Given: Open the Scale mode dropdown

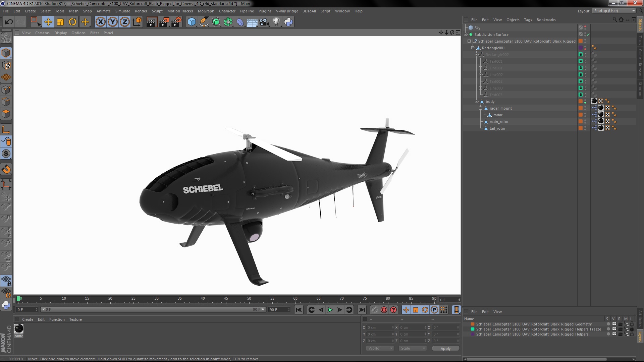Looking at the screenshot, I should click(x=413, y=349).
